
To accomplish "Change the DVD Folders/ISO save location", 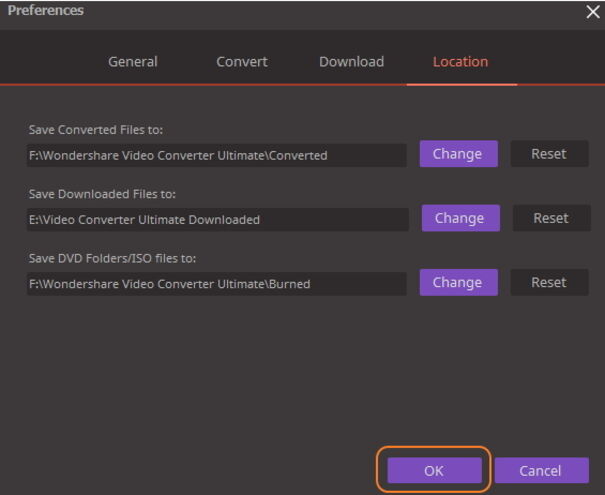I will 459,282.
